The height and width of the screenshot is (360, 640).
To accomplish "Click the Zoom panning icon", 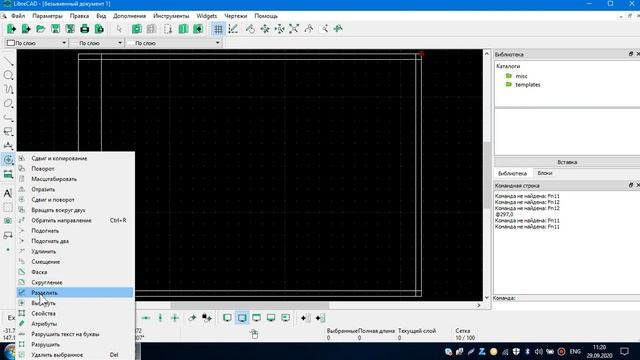I will [338, 29].
